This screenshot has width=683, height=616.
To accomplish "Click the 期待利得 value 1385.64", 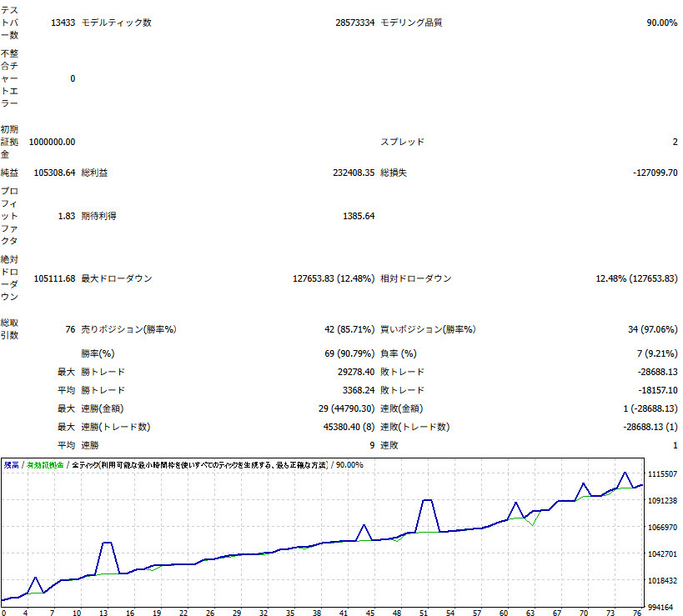I will pos(359,216).
